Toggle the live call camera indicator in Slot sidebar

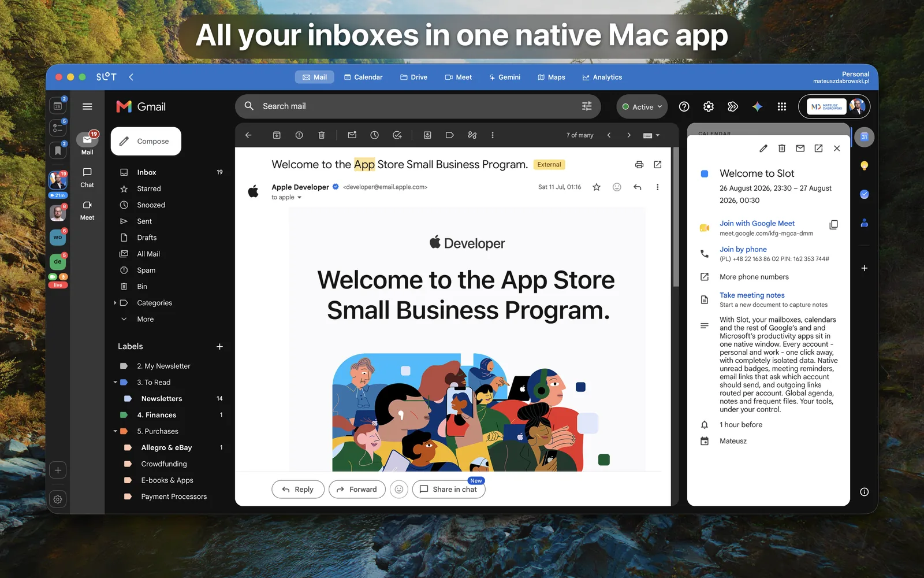53,277
